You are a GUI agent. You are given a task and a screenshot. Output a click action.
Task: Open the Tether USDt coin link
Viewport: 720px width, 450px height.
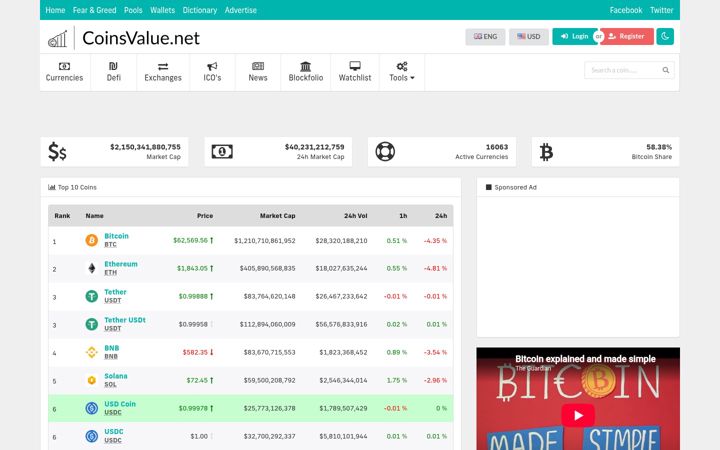[125, 320]
